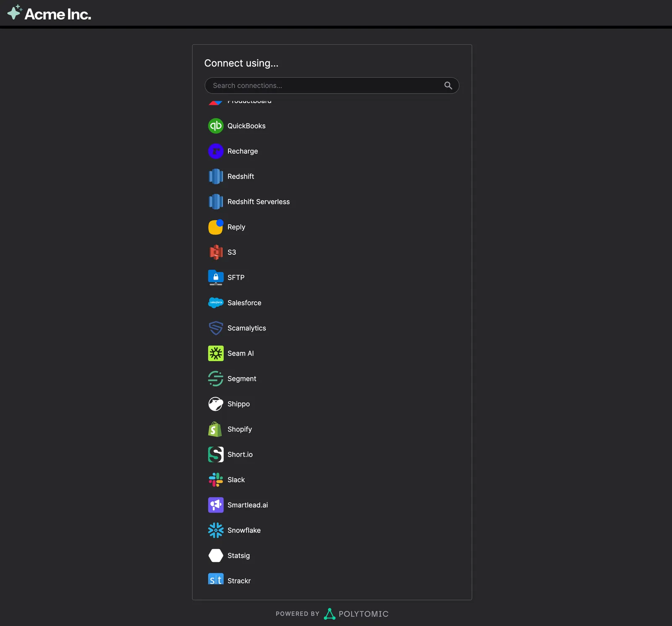
Task: Select the Recharge label
Action: click(243, 151)
